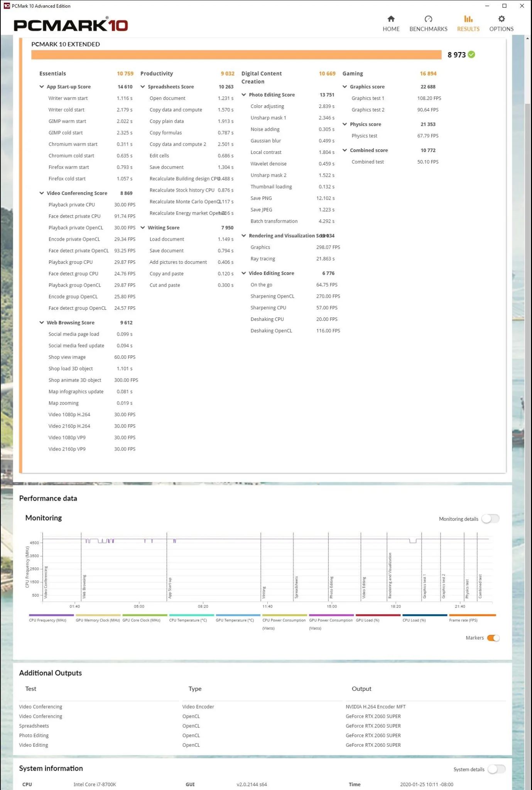The height and width of the screenshot is (790, 532).
Task: Click the PCMark 10 window title icon
Action: pos(7,6)
